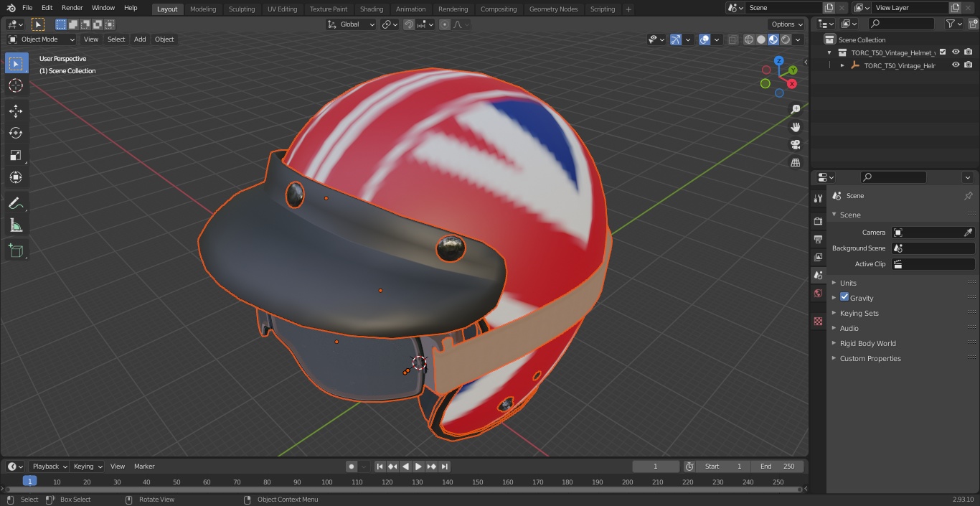Open the Options dropdown
This screenshot has width=980, height=506.
click(788, 24)
